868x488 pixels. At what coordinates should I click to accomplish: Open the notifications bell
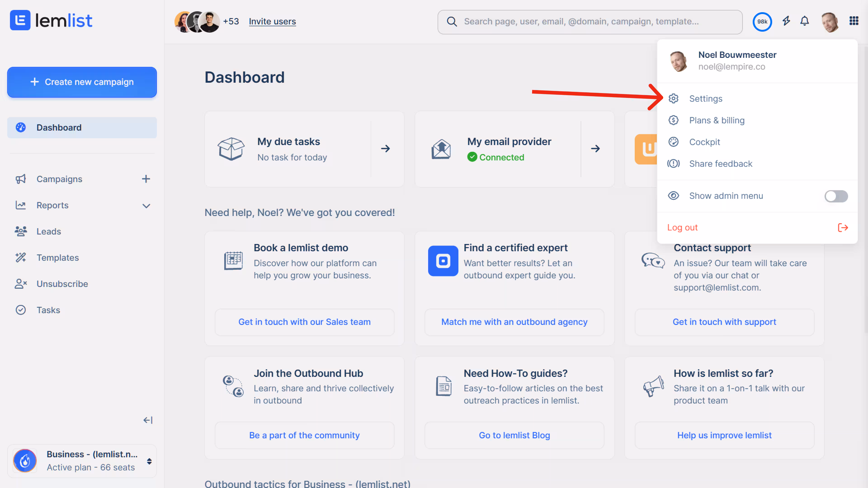[805, 21]
